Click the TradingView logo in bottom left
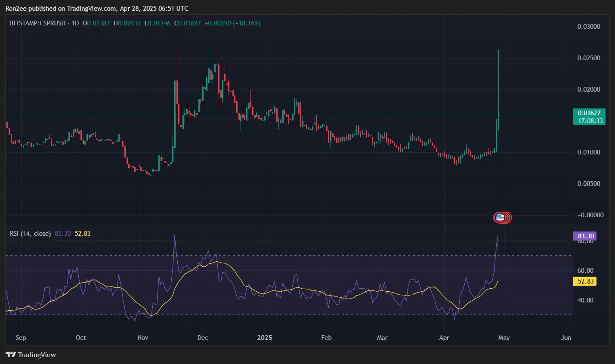The height and width of the screenshot is (364, 615). (x=30, y=355)
